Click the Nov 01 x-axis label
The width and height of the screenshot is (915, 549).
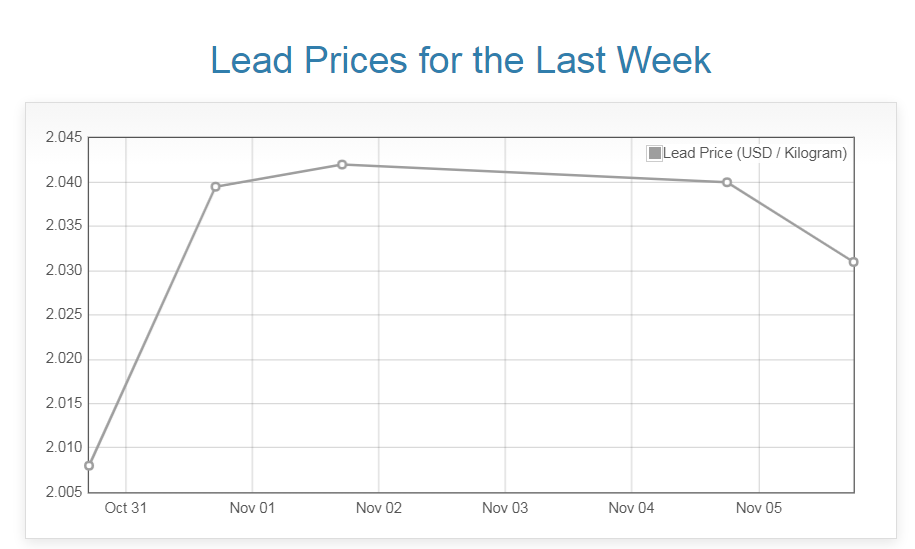click(252, 508)
